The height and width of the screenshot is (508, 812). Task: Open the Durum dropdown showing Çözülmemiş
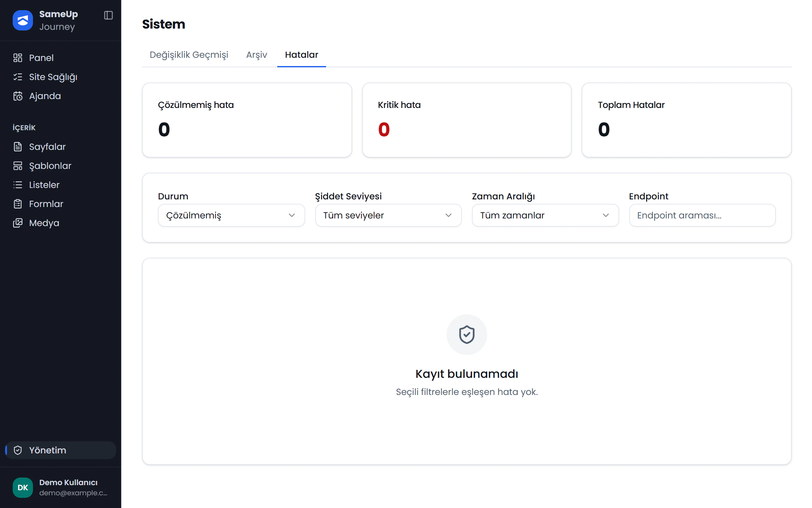pyautogui.click(x=231, y=215)
